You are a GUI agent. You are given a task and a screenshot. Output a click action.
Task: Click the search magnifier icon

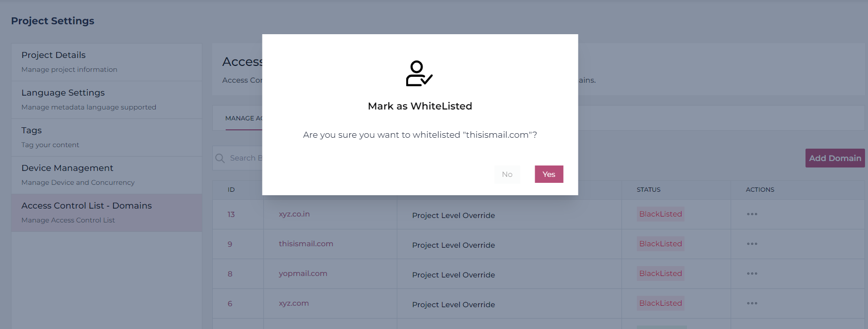tap(220, 158)
